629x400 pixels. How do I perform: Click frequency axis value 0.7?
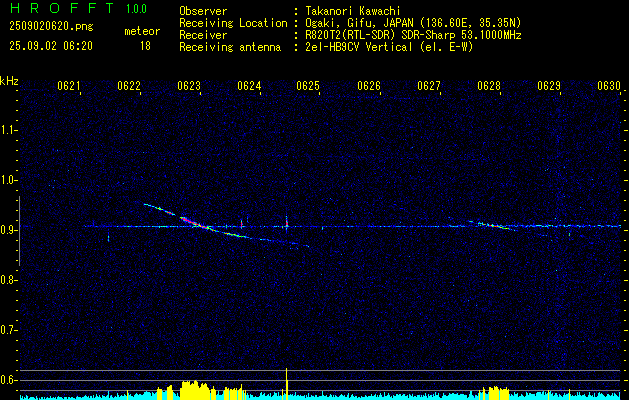pos(8,330)
